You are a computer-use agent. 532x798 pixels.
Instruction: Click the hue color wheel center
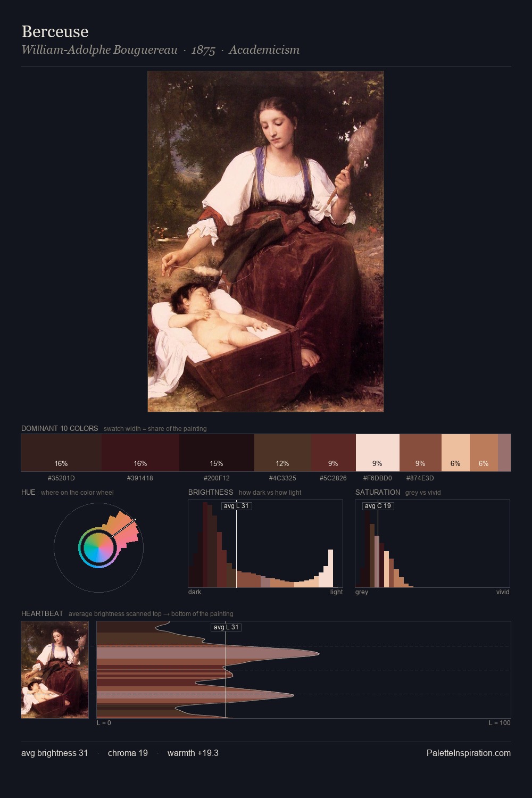click(x=98, y=547)
